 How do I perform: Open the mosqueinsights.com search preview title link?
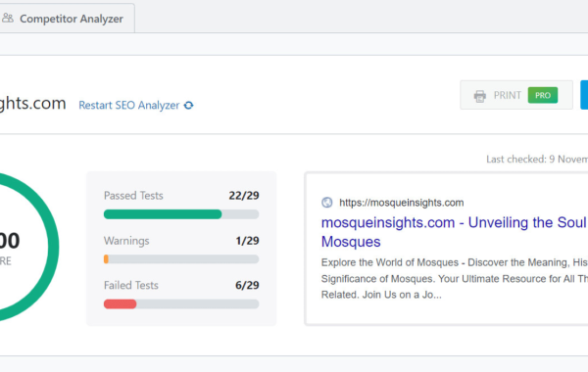coord(455,232)
